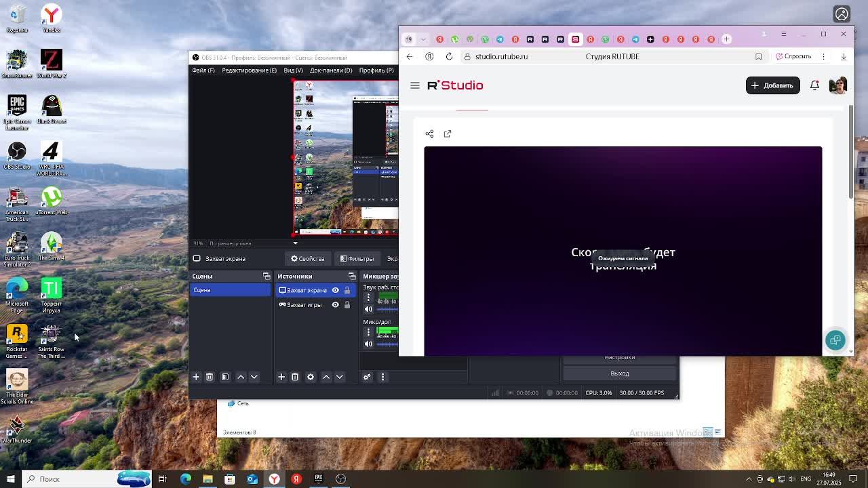Open the Windows Start menu
Screen dimensions: 868x488
pos(10,479)
